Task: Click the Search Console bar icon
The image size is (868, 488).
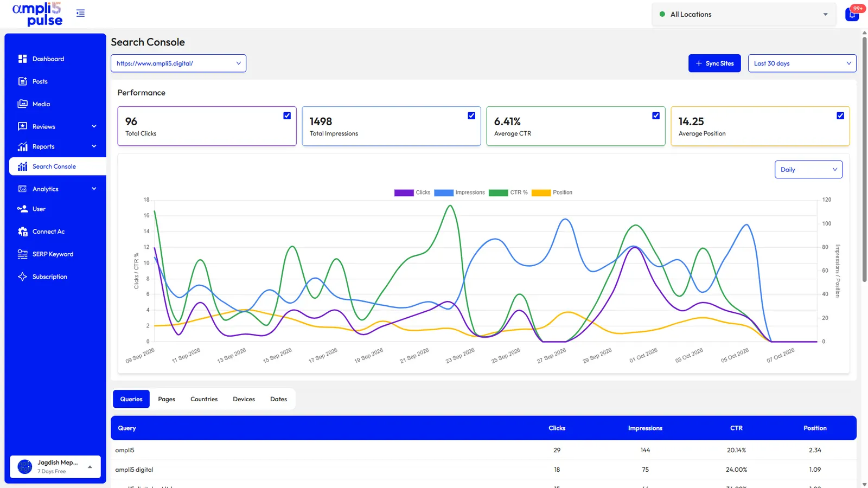Action: (x=22, y=166)
